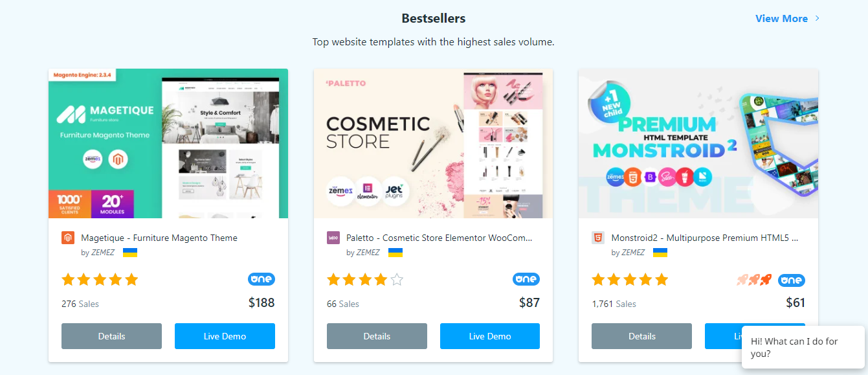This screenshot has width=868, height=375.
Task: Click the chat bubble "Hi! What can I do for you?"
Action: [803, 347]
